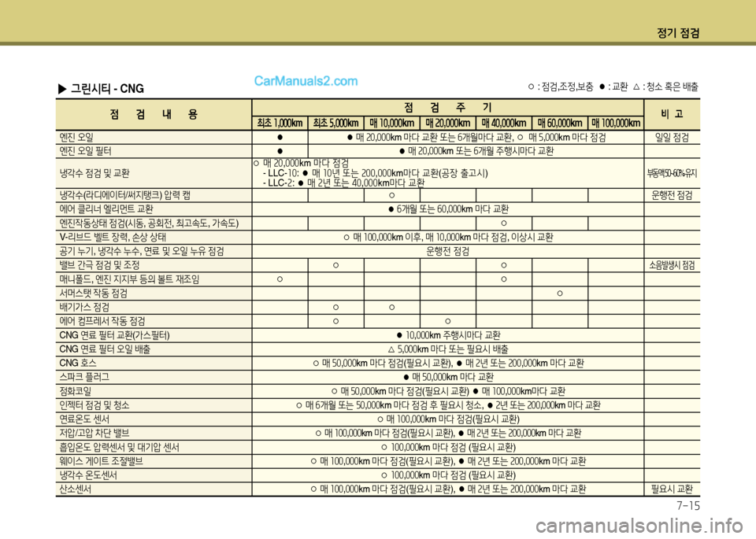Open the carmanualsonline.info link at the bottom
This screenshot has width=756, height=539.
click(657, 527)
